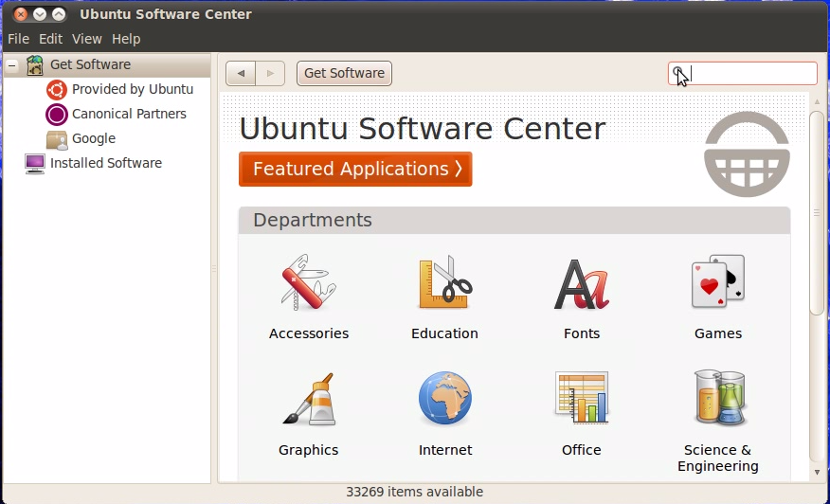Click the Google package icon
The image size is (830, 504).
click(57, 139)
